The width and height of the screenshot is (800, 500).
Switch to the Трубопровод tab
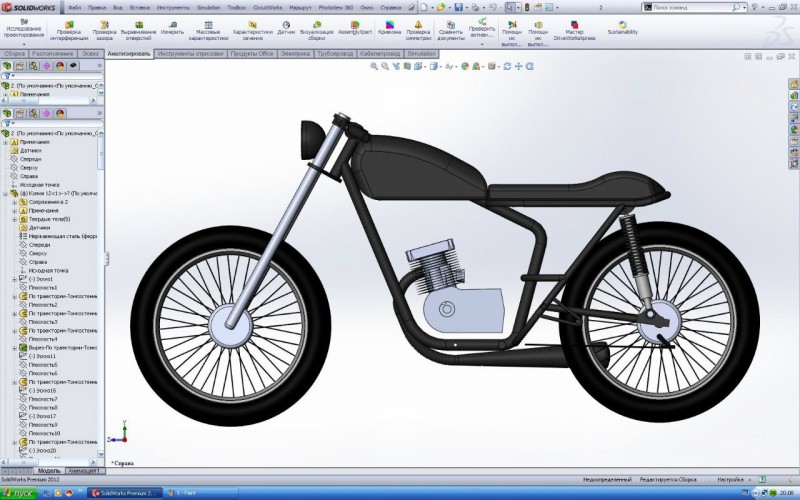(x=335, y=54)
